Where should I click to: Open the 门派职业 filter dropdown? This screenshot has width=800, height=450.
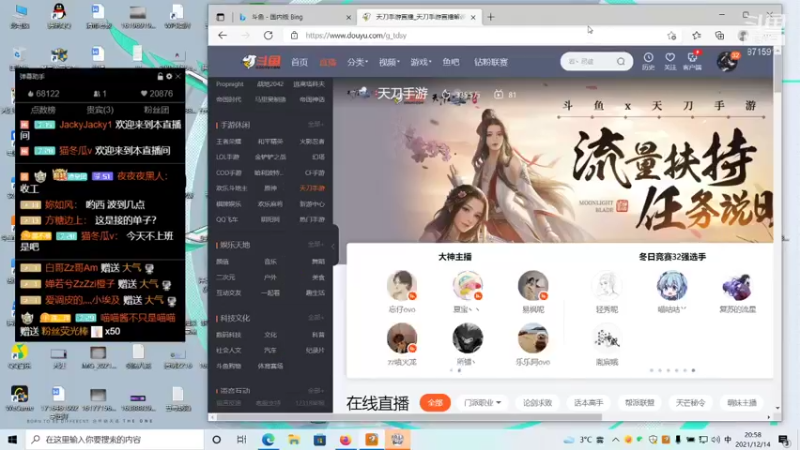(482, 403)
